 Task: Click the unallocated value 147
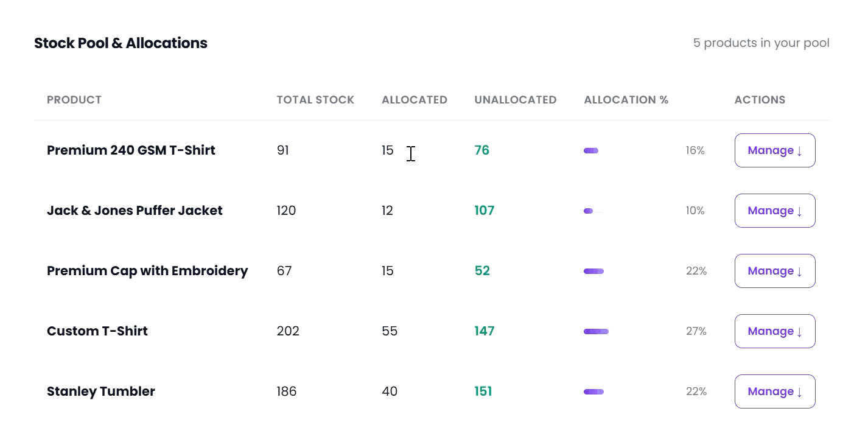point(485,331)
